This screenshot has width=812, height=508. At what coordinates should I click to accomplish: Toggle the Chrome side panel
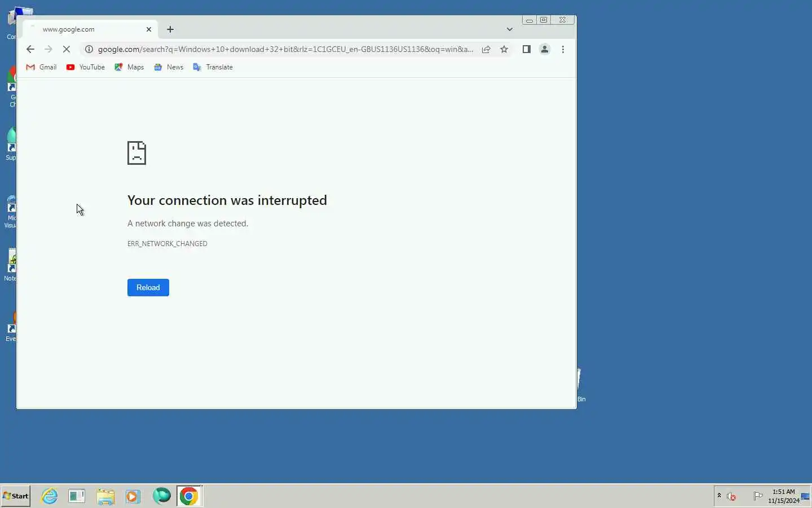pos(526,50)
